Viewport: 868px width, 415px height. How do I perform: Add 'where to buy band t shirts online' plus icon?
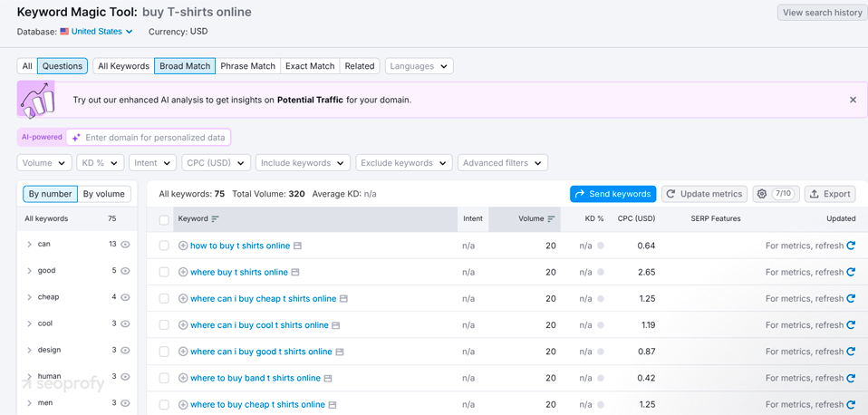[183, 379]
